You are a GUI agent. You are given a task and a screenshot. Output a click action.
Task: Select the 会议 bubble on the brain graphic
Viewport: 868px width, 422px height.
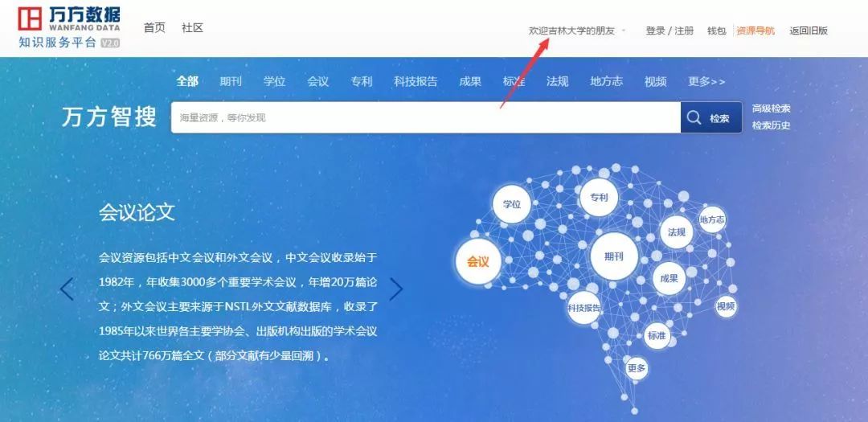coord(478,261)
